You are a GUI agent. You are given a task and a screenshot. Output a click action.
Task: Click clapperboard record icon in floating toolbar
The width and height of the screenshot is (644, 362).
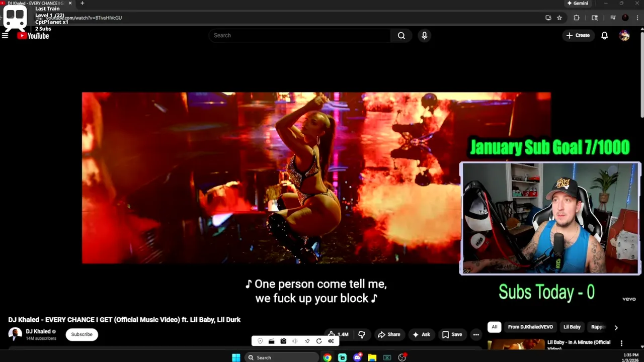271,341
